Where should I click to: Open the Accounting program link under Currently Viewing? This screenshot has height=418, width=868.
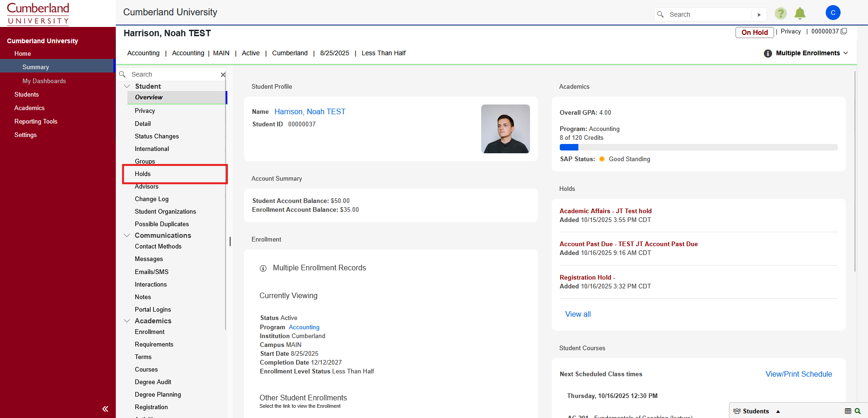pyautogui.click(x=304, y=327)
